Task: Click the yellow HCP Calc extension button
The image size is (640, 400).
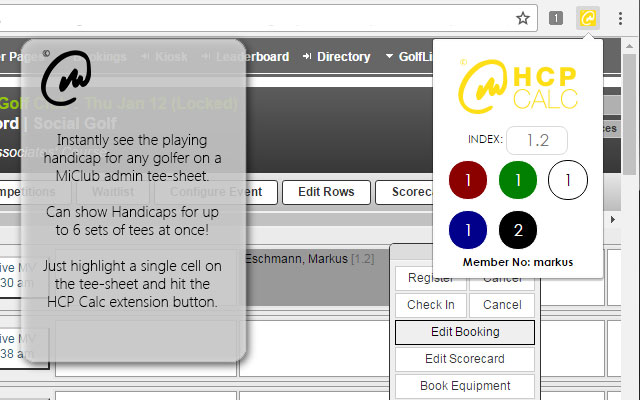Action: pos(588,18)
